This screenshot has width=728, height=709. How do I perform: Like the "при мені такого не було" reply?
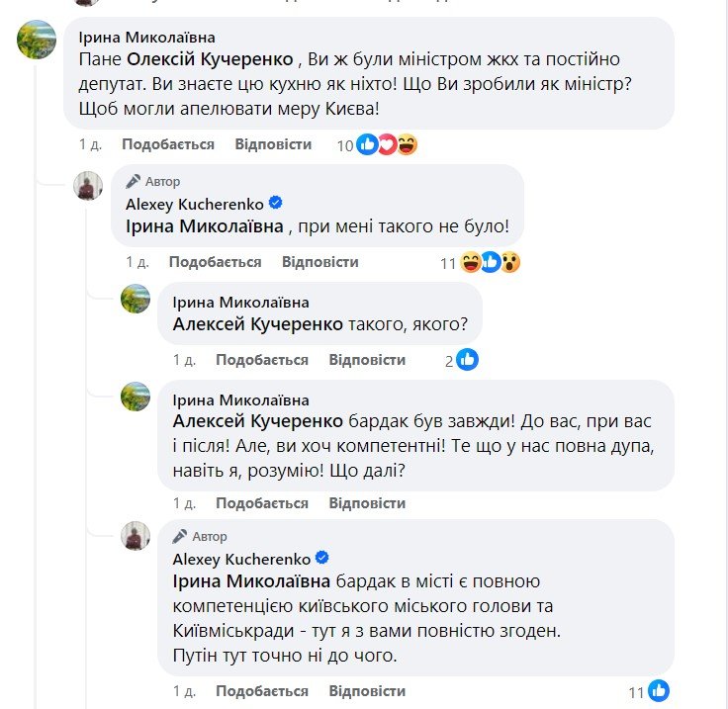[215, 262]
